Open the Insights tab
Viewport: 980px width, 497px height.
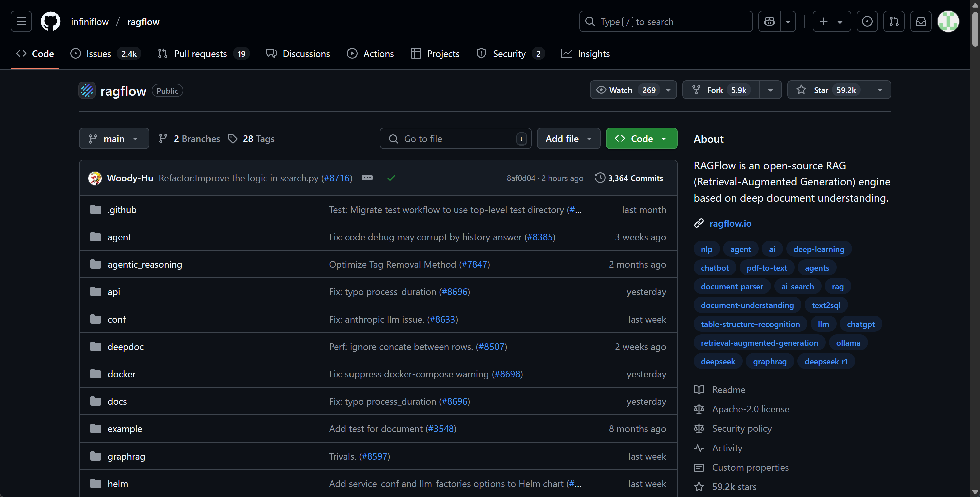585,54
